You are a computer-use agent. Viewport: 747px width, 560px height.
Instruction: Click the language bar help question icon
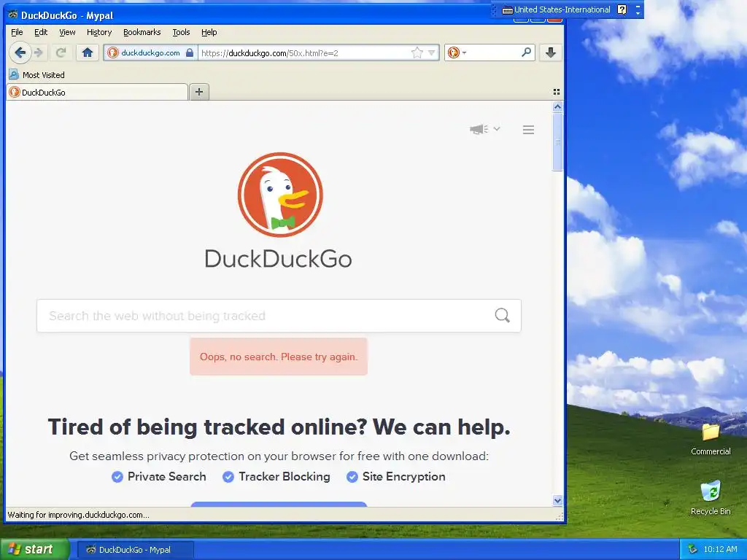(622, 9)
